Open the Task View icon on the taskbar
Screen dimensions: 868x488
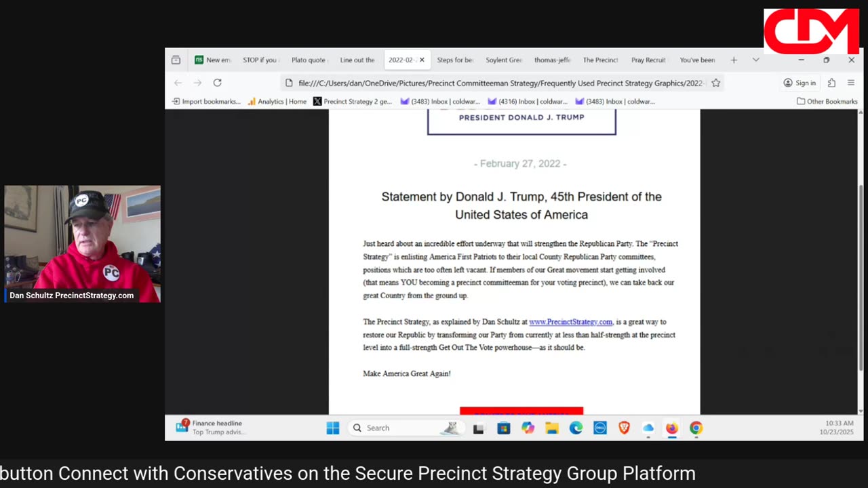tap(478, 428)
